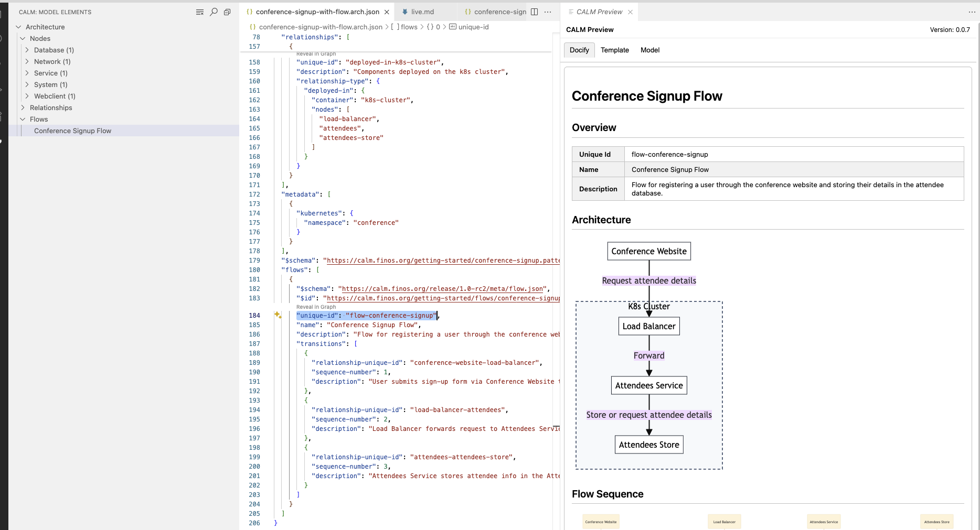Select the Docify tab
Image resolution: width=980 pixels, height=530 pixels.
pos(579,50)
